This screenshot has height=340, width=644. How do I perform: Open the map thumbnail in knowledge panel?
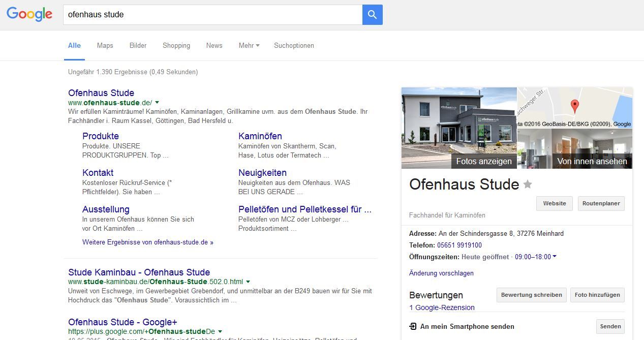click(575, 108)
